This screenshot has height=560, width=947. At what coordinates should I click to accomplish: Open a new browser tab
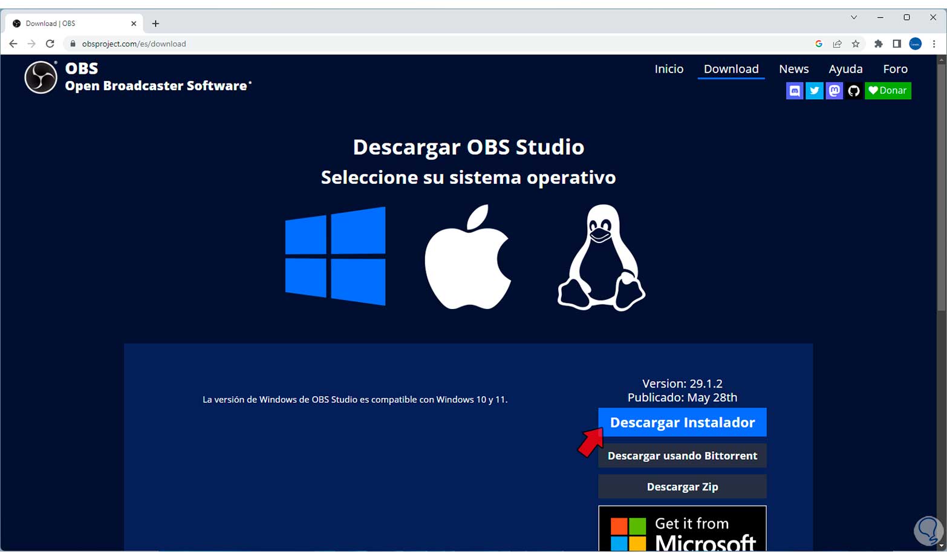click(155, 24)
